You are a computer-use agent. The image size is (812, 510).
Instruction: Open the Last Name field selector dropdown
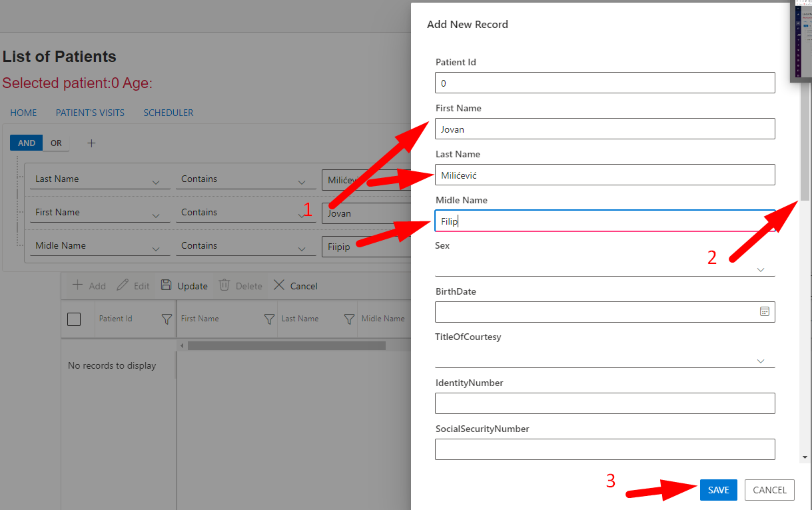[x=156, y=181]
